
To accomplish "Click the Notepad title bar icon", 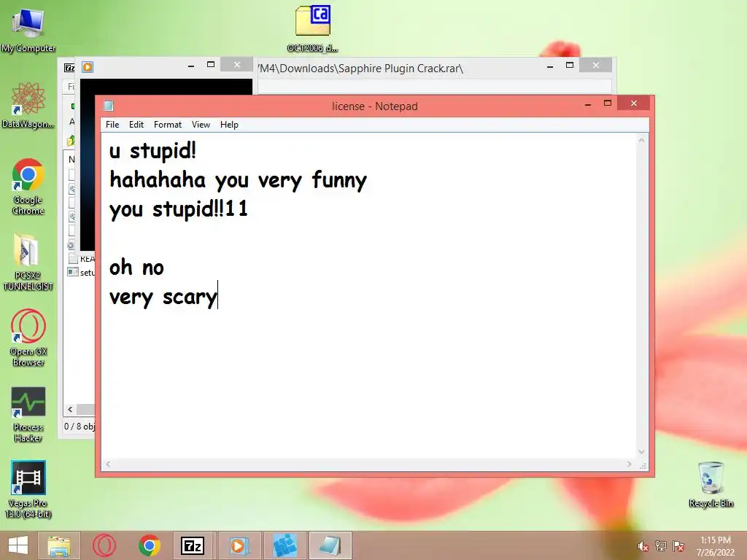I will click(109, 106).
